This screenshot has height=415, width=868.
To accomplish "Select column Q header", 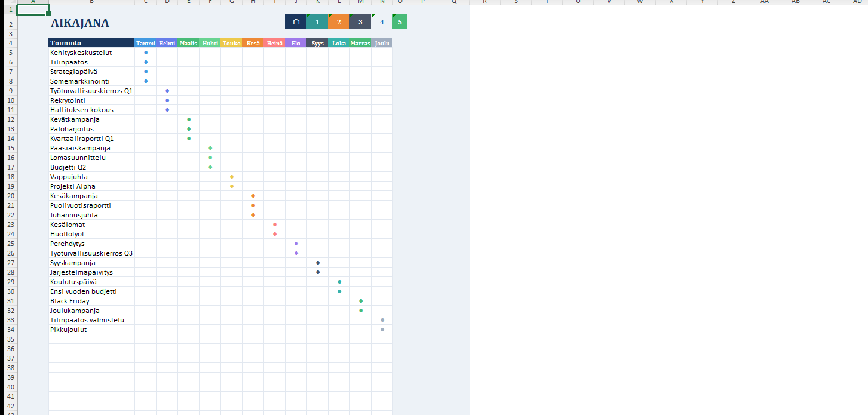I will pyautogui.click(x=453, y=2).
